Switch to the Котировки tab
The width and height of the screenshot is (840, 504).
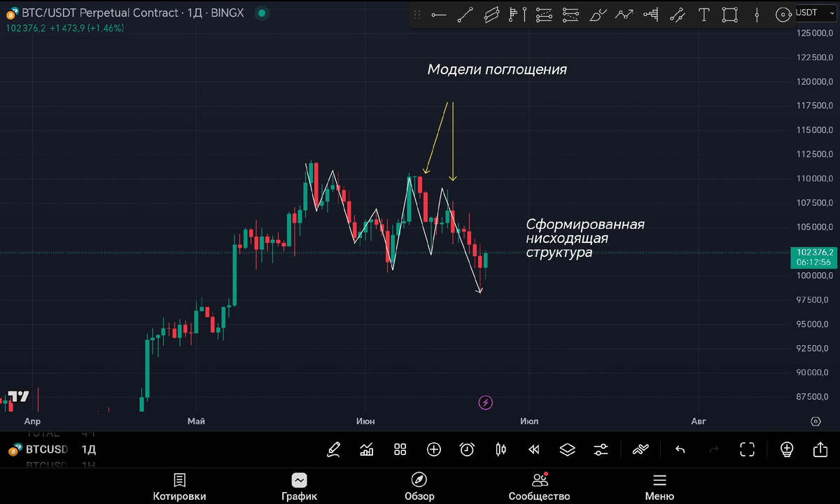(180, 487)
